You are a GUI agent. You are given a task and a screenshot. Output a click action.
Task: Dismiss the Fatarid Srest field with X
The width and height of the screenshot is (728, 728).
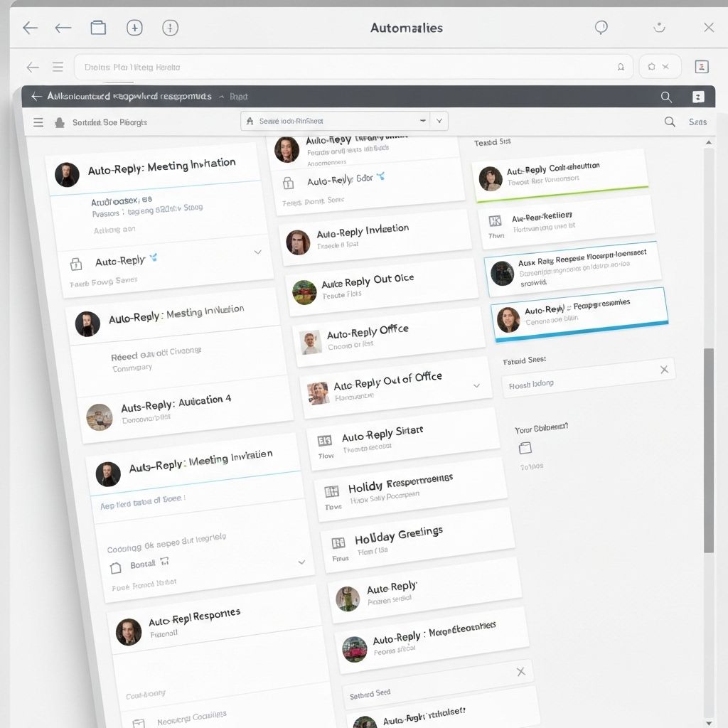[664, 369]
